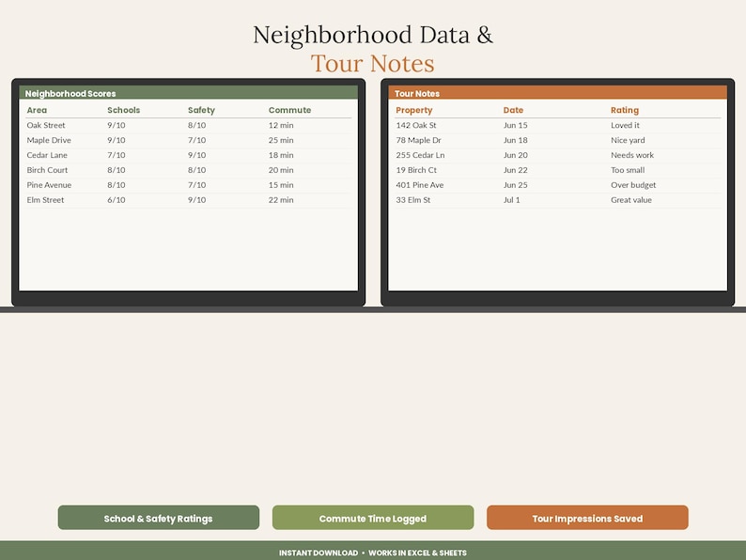Select the Tour Notes header bar
The width and height of the screenshot is (746, 560).
(557, 93)
